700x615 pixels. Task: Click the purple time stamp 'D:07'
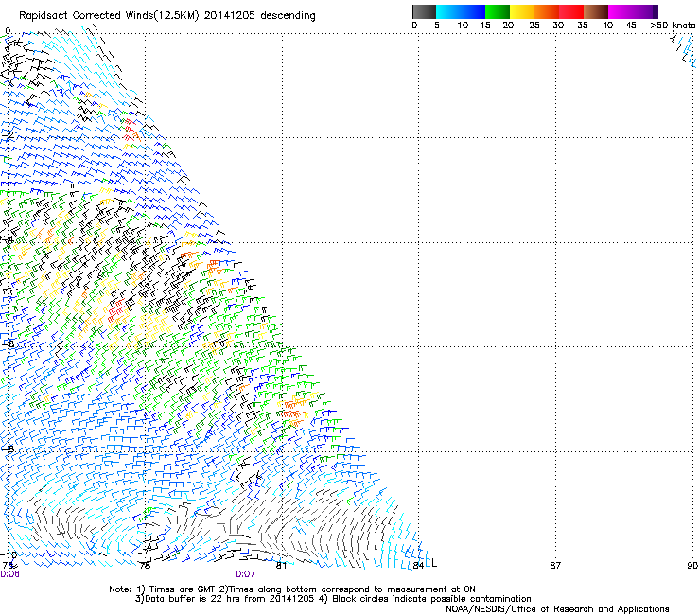(245, 574)
